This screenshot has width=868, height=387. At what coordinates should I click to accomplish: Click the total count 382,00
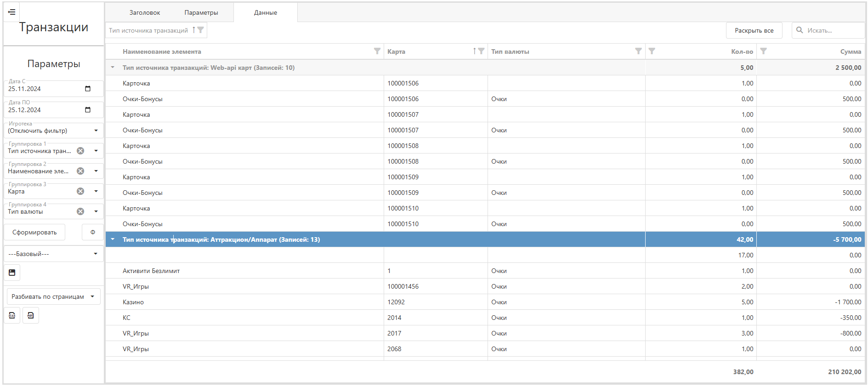pos(743,372)
